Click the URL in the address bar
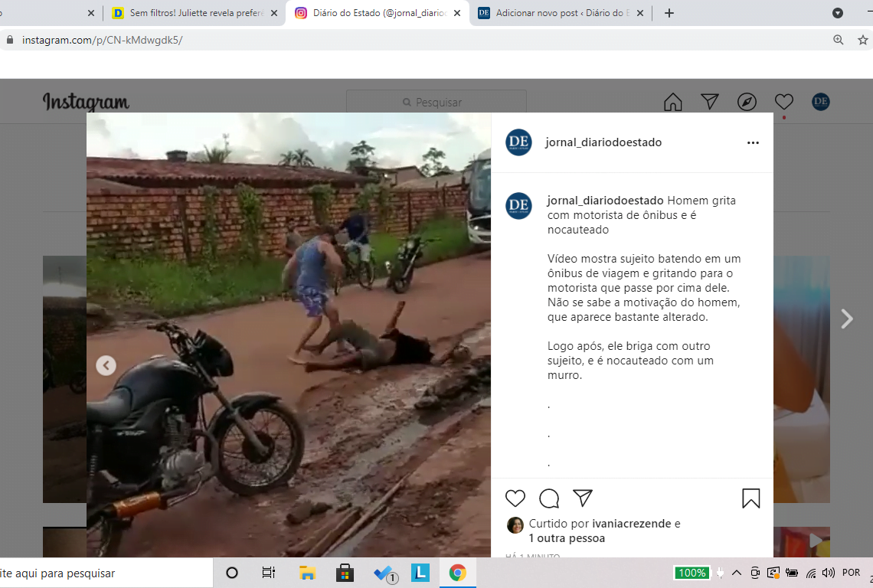The height and width of the screenshot is (588, 873). pos(103,40)
